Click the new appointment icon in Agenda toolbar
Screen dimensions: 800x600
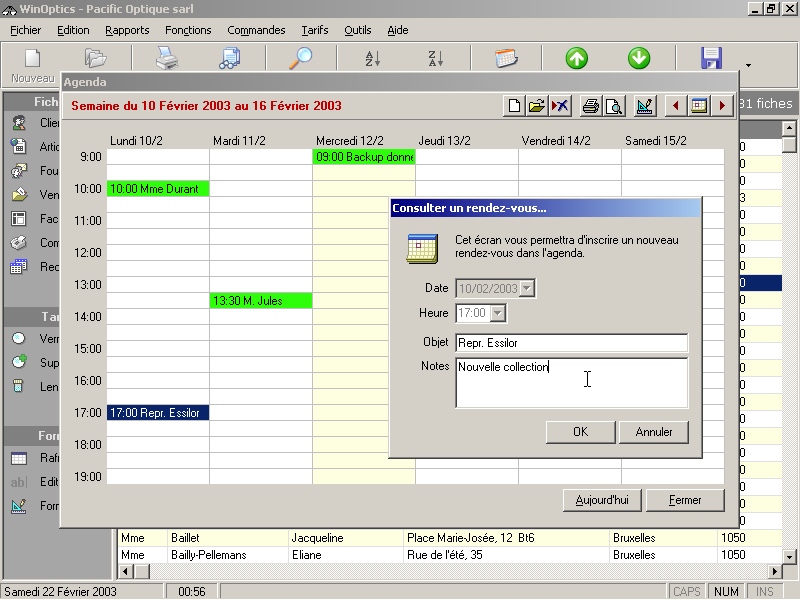pyautogui.click(x=515, y=106)
